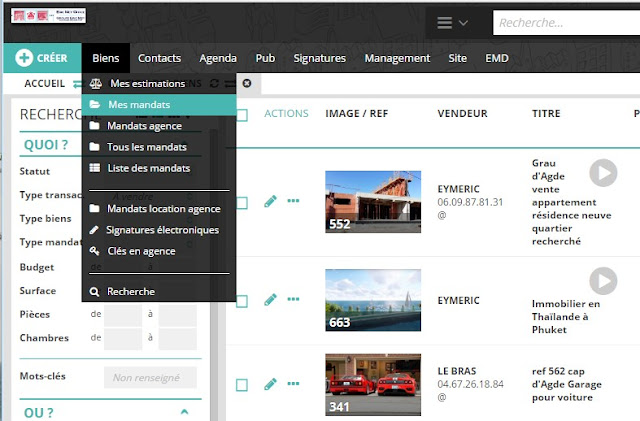Tick the checkbox for listing 663
This screenshot has height=421, width=640.
[242, 301]
